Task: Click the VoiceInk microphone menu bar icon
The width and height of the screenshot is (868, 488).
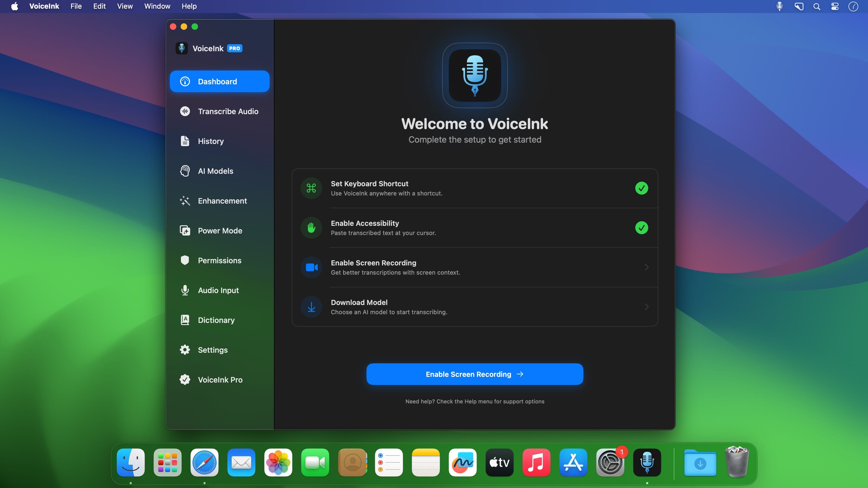Action: coord(779,7)
